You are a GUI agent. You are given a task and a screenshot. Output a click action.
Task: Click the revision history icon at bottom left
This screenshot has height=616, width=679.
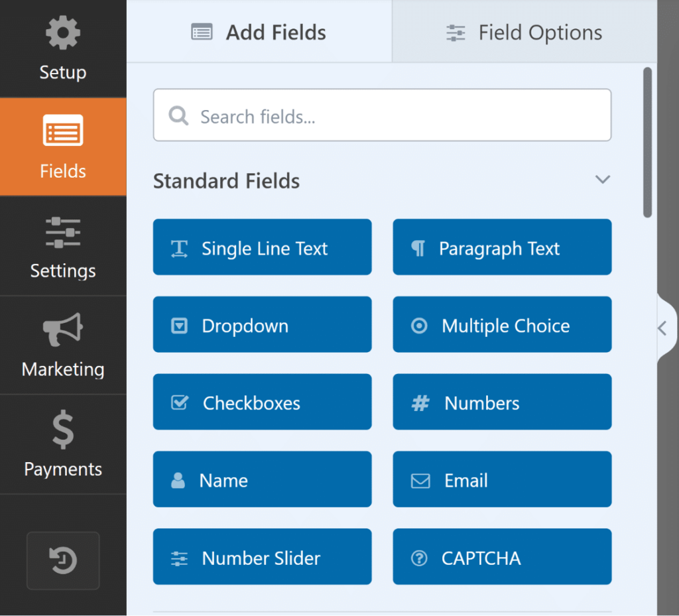(63, 560)
